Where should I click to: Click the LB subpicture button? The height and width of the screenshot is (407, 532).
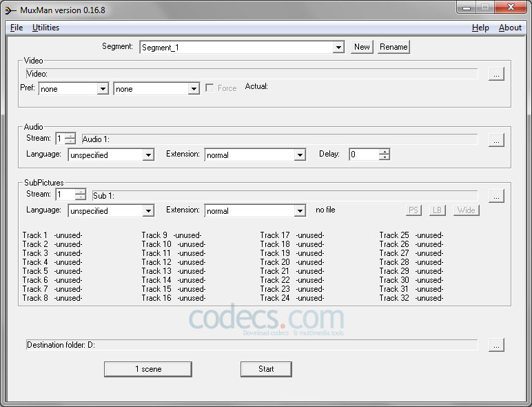(x=437, y=210)
